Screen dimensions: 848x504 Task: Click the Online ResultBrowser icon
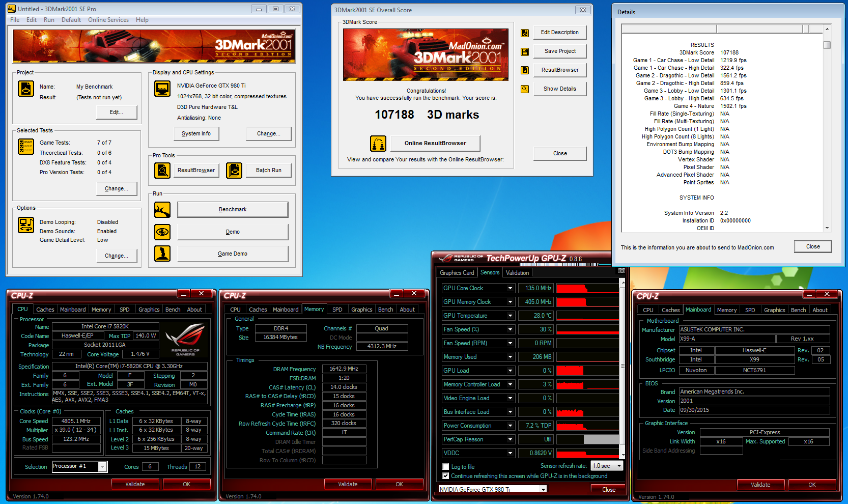(x=378, y=144)
